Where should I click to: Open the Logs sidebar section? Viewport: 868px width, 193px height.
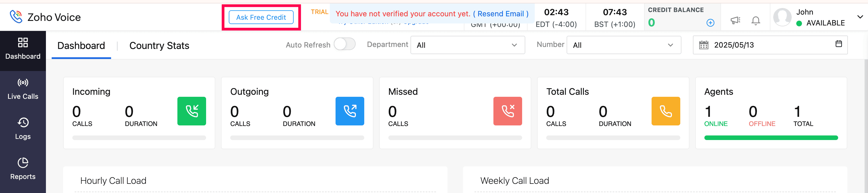point(23,129)
